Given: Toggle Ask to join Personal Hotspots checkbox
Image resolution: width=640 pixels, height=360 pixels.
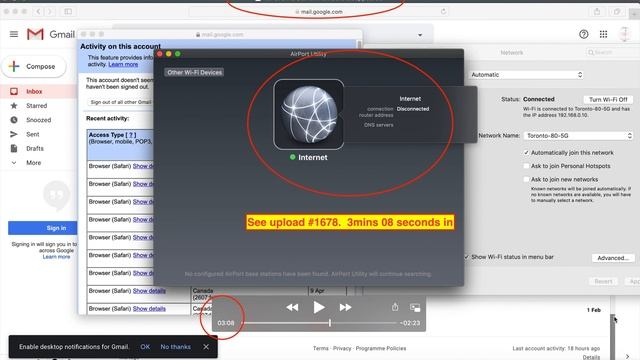Looking at the screenshot, I should [x=527, y=166].
